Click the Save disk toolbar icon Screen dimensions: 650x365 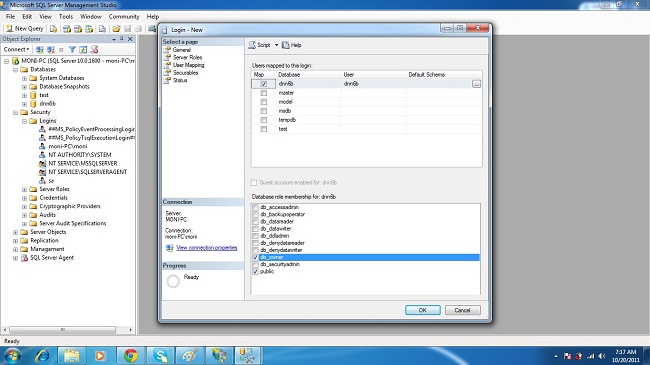coord(127,29)
